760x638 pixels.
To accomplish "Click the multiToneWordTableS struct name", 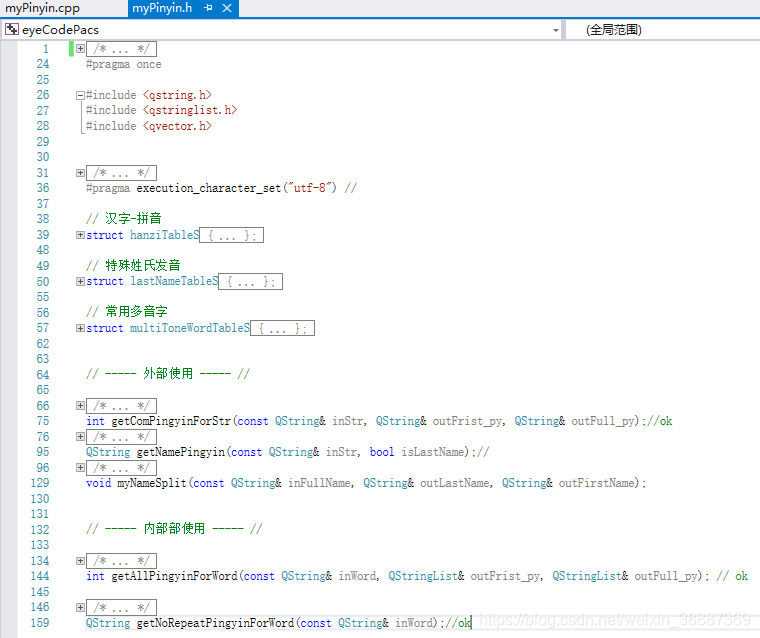I will pos(190,328).
